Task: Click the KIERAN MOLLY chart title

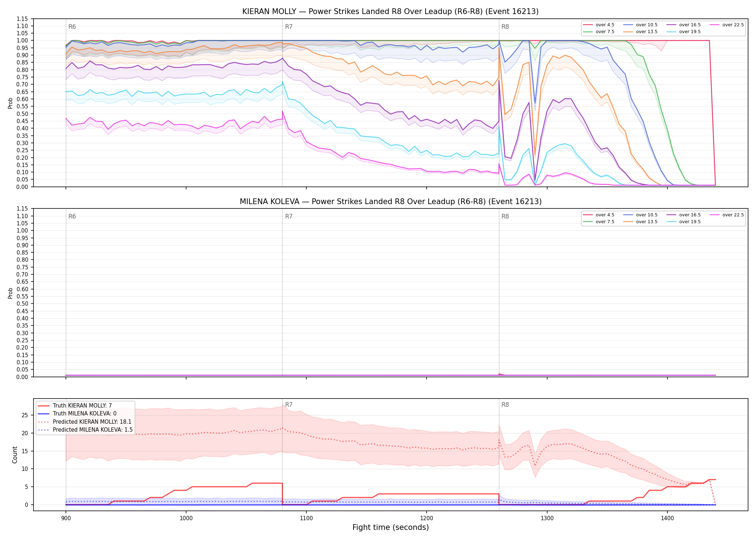Action: point(390,12)
